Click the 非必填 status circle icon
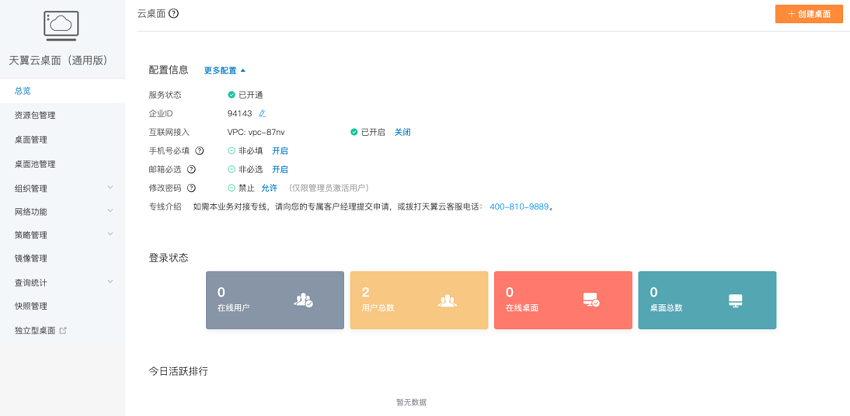 coord(231,151)
